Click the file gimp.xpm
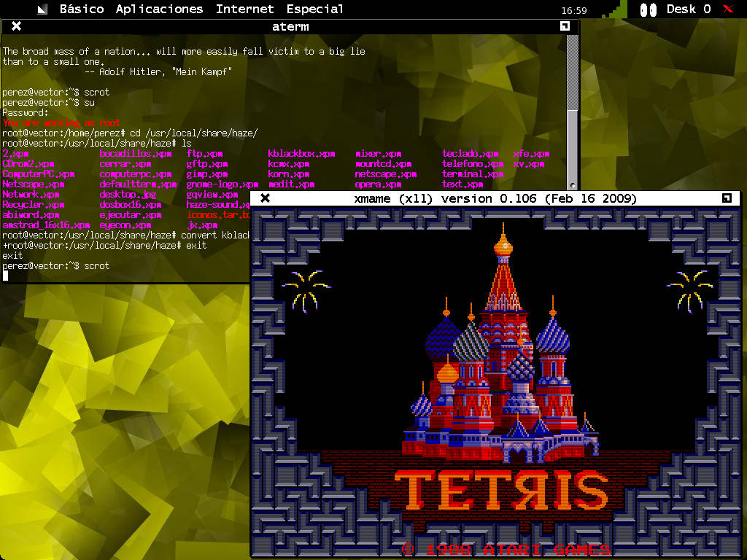This screenshot has height=560, width=747. 207,174
